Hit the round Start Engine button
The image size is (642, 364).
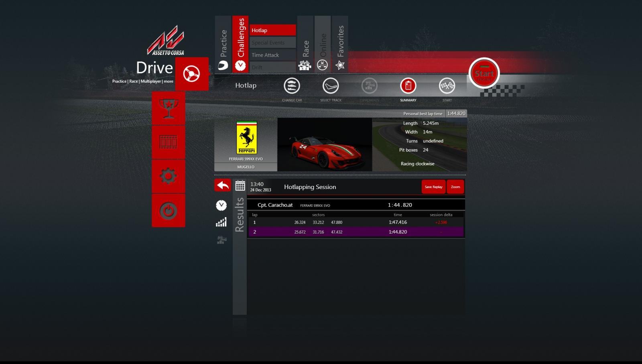click(x=484, y=73)
